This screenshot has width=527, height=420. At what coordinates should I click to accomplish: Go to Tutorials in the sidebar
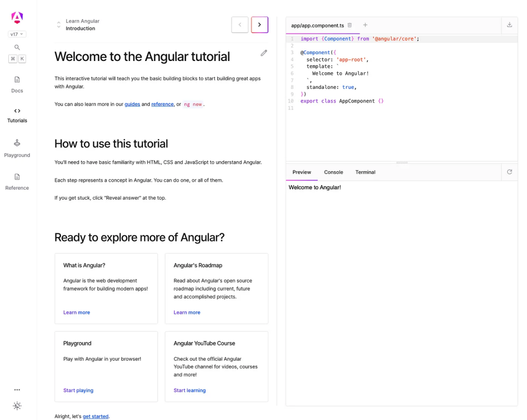(x=17, y=116)
